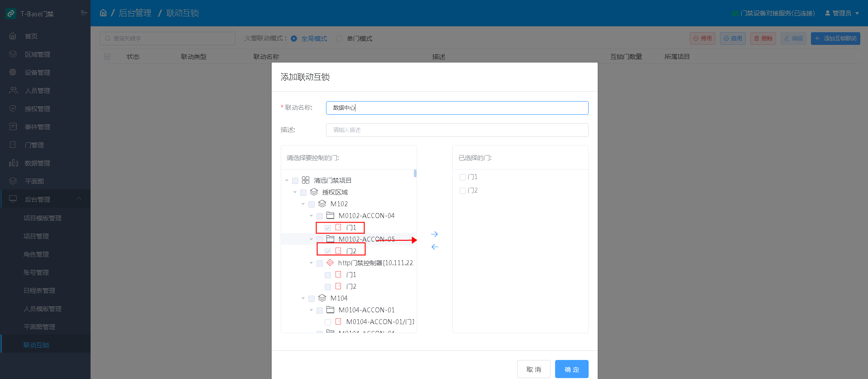Collapse the M102 tree node
This screenshot has height=379, width=868.
coord(303,204)
